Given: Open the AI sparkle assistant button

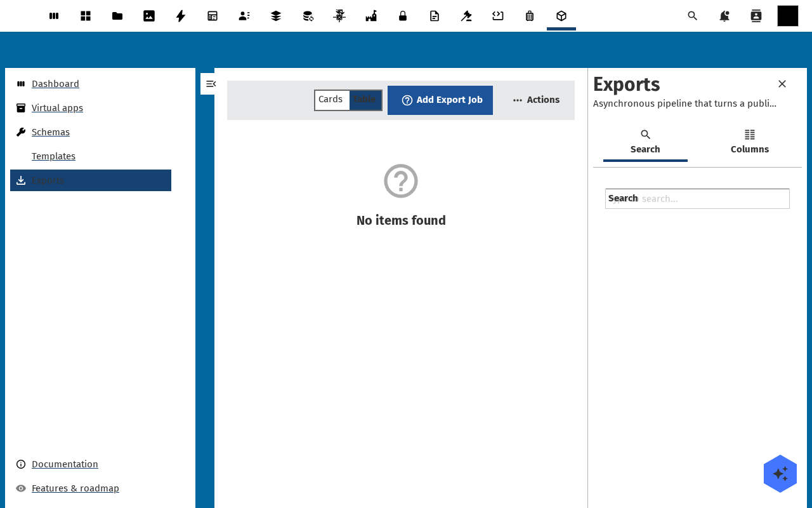Looking at the screenshot, I should (780, 474).
